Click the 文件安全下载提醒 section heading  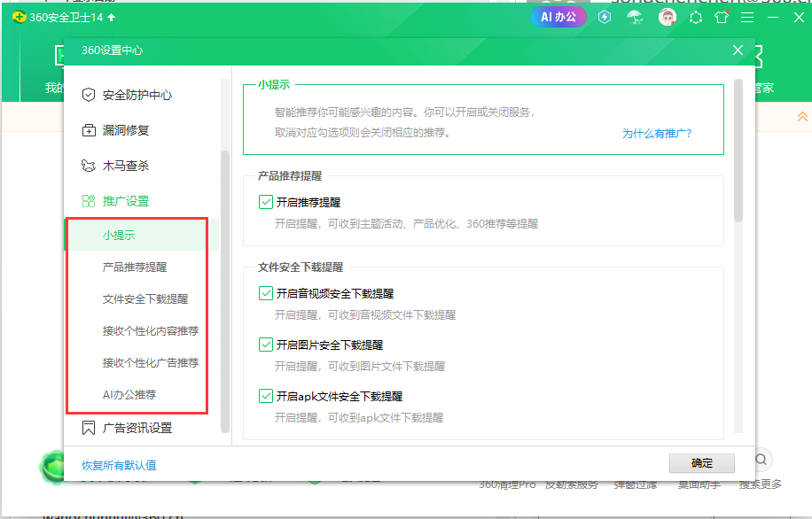point(301,267)
